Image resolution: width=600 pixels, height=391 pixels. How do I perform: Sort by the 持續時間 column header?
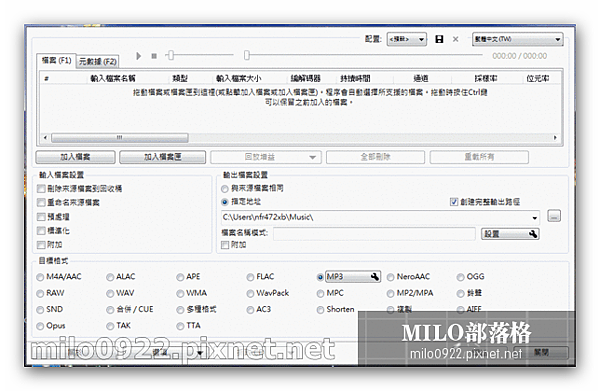click(x=355, y=78)
